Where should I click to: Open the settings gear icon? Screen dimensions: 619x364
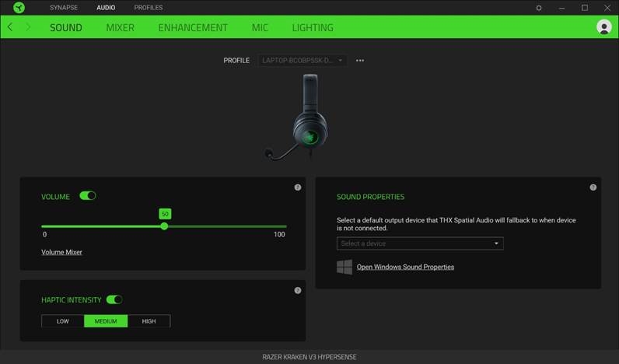539,8
